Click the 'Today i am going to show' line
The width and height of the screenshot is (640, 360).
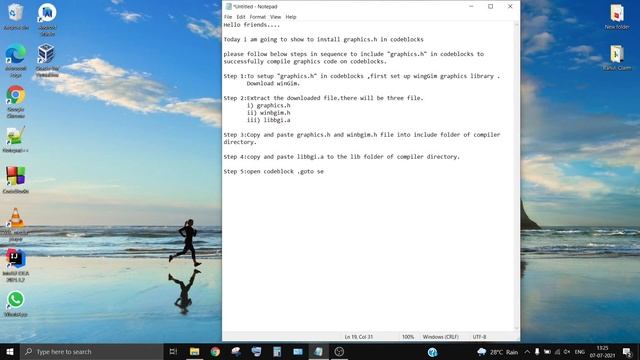tap(323, 39)
